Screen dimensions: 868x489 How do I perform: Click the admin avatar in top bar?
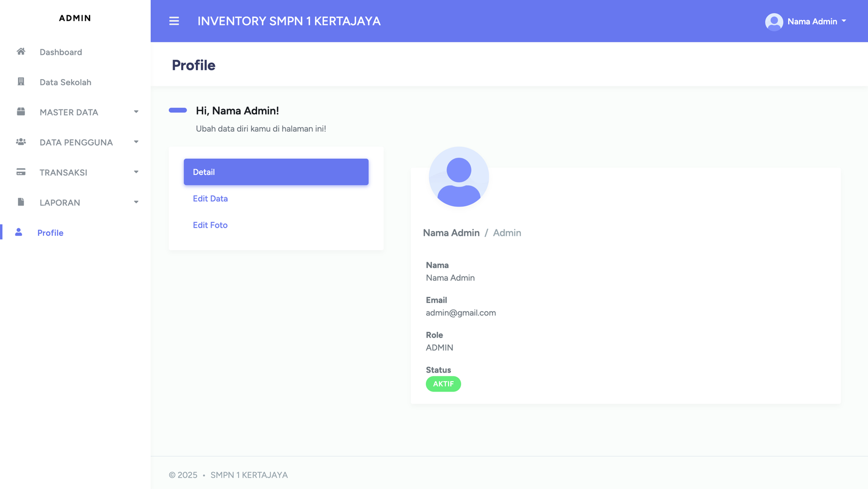pos(774,22)
